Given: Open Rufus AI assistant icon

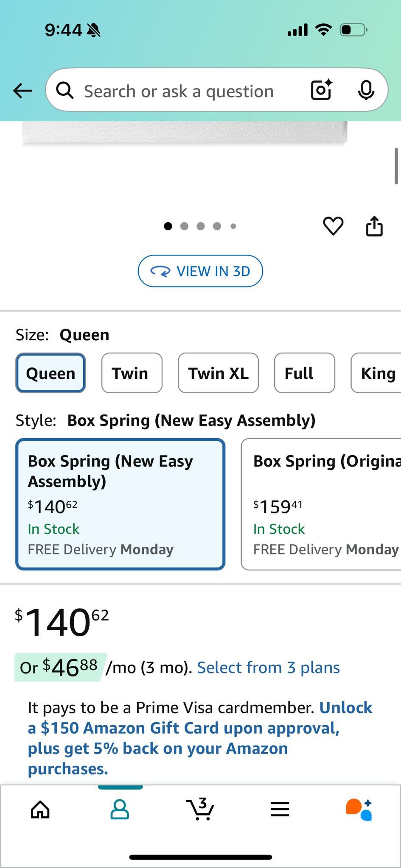Looking at the screenshot, I should coord(359,810).
